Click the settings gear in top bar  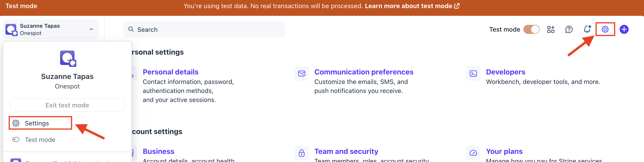[605, 30]
